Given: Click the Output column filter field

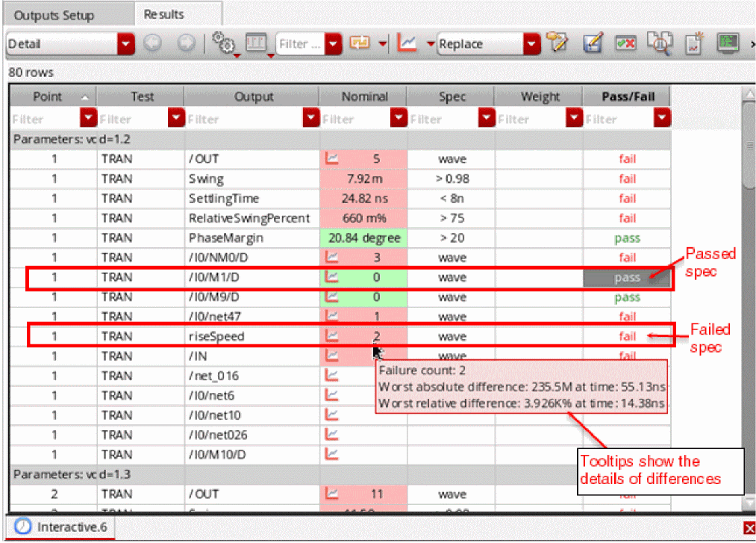Looking at the screenshot, I should pyautogui.click(x=245, y=119).
